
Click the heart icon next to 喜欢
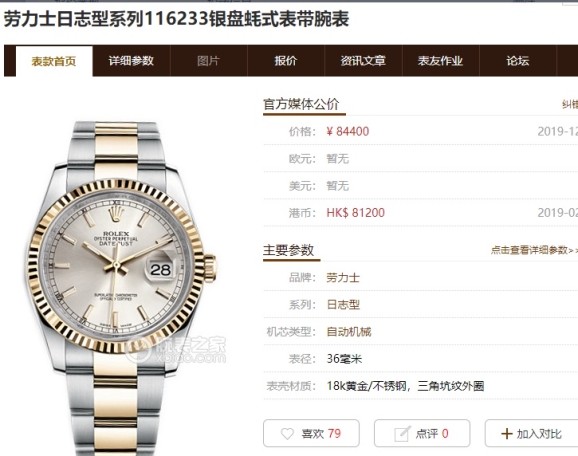(x=287, y=434)
